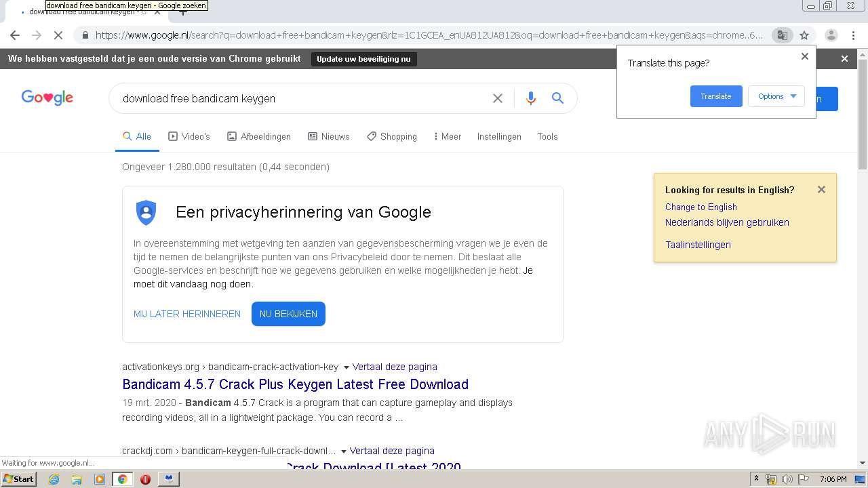The image size is (868, 488).
Task: Select the Alle search tab
Action: (x=137, y=136)
